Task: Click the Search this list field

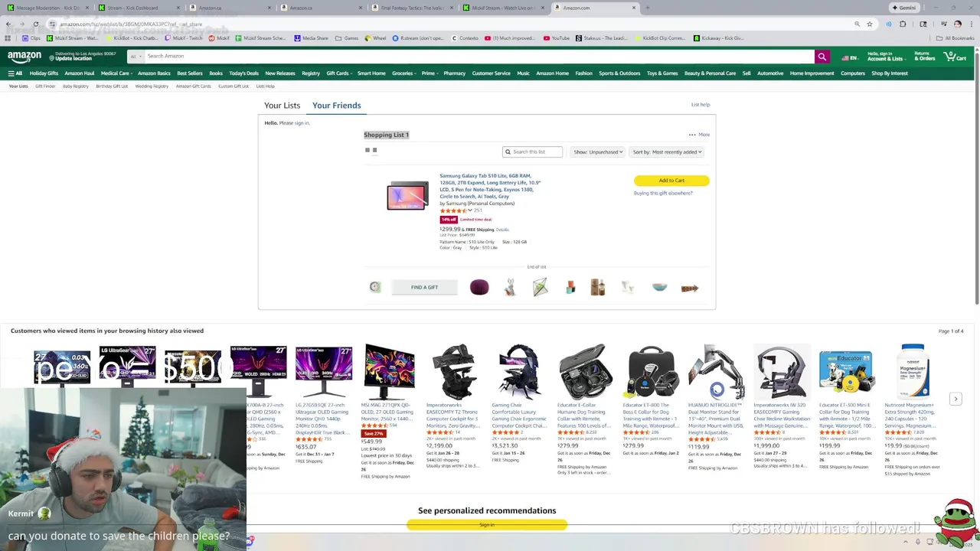Action: point(533,152)
